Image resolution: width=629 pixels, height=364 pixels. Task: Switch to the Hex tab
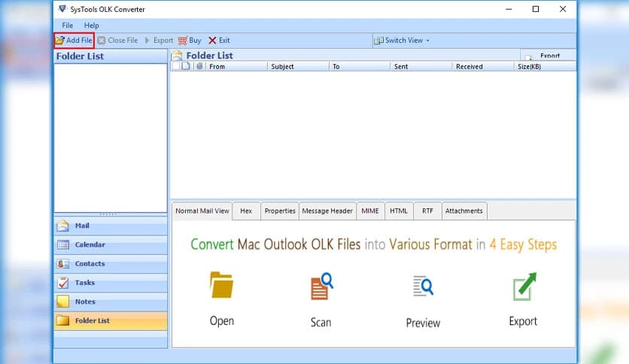[246, 211]
